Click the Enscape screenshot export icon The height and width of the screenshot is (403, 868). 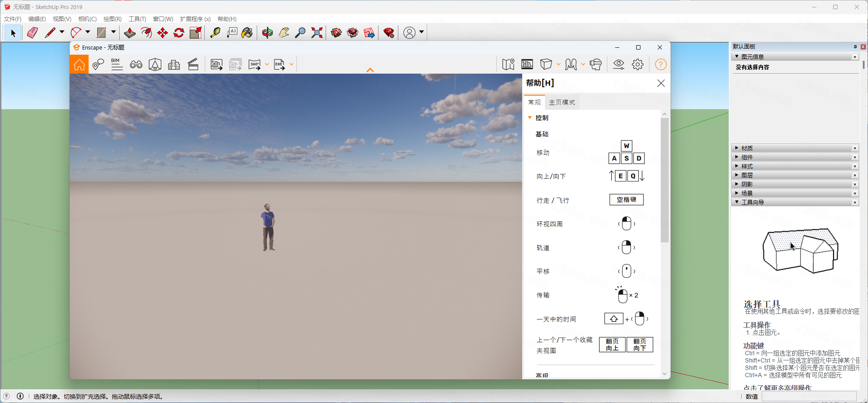(x=216, y=65)
